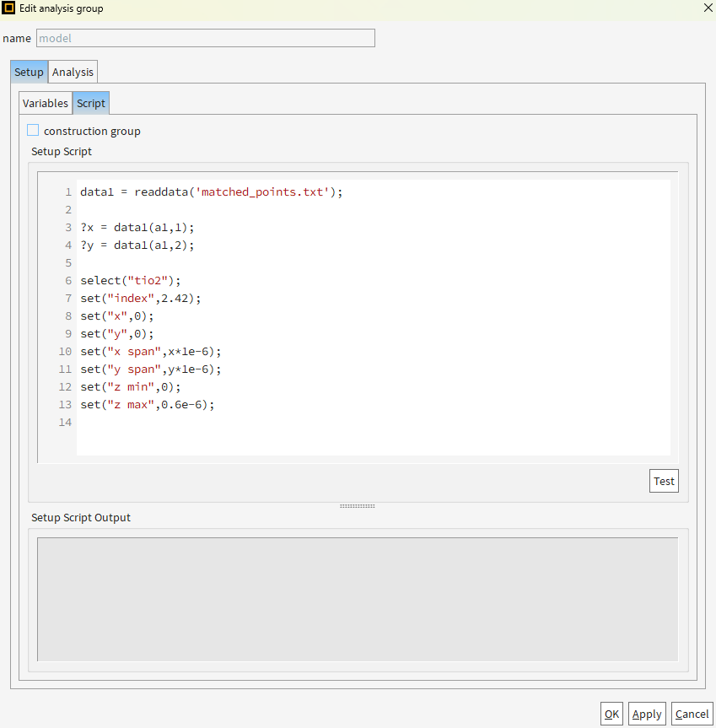The image size is (716, 728).
Task: Click the 'matched_points.txt' string in line 1
Action: tap(262, 191)
